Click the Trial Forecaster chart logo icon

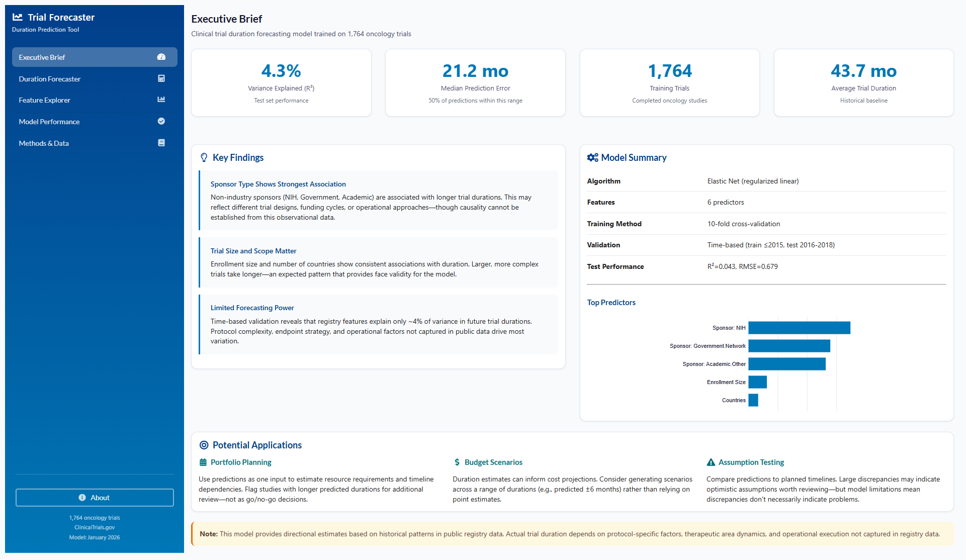tap(18, 17)
